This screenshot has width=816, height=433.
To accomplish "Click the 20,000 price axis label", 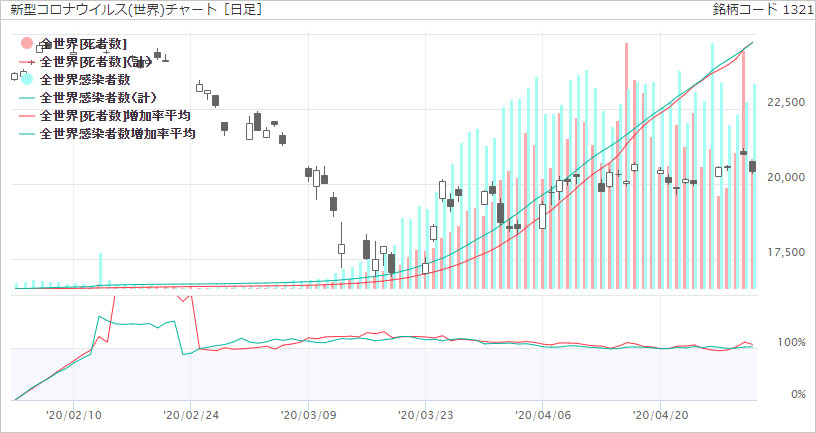I will pos(786,178).
